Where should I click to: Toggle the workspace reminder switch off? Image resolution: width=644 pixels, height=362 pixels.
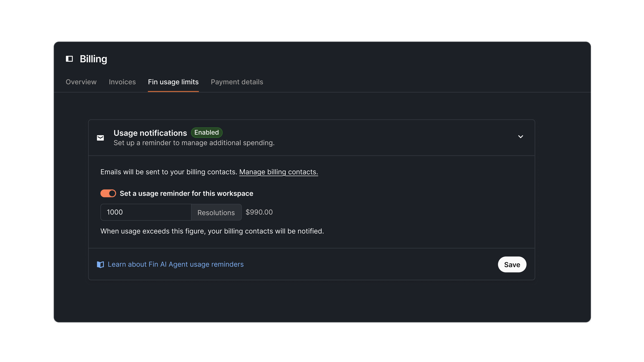click(x=108, y=193)
